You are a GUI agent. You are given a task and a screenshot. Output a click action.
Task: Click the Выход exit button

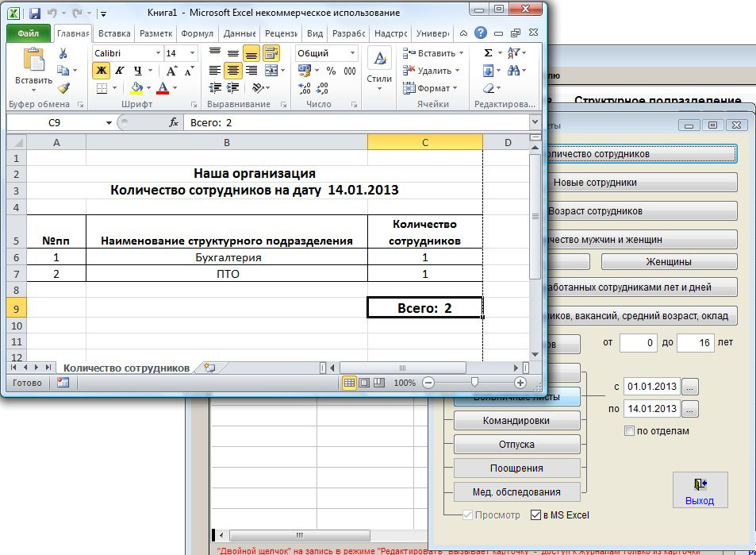[x=699, y=490]
